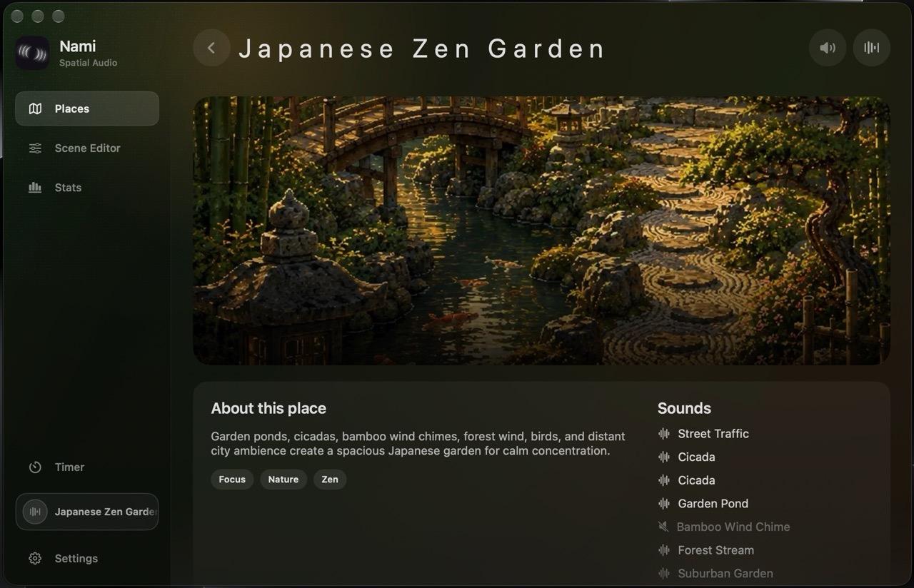Screen dimensions: 914x588
Task: Open Settings in the sidebar
Action: 87,558
